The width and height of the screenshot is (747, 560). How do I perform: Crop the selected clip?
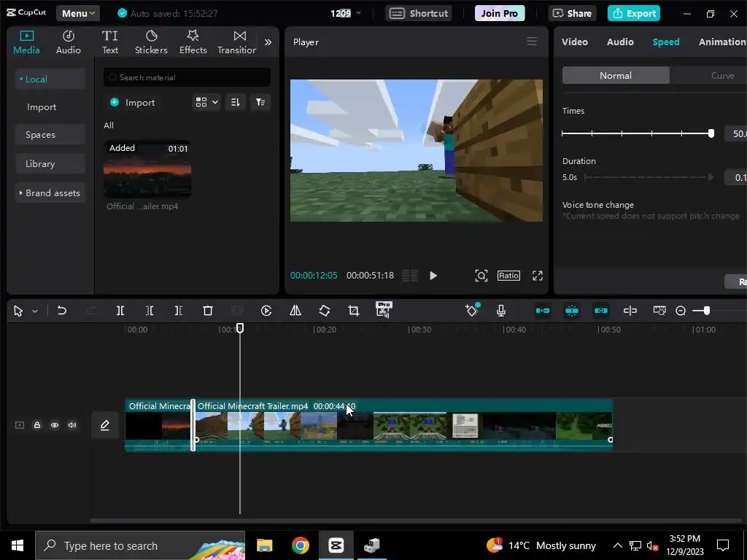(x=354, y=311)
